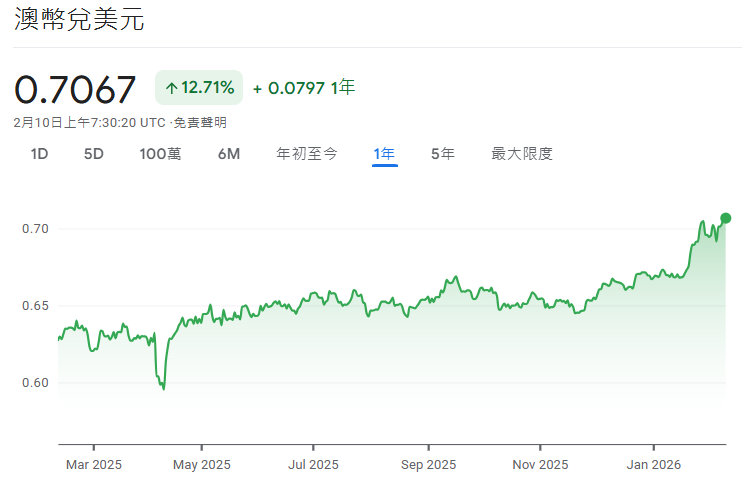Click the 0.65 y-axis label
This screenshot has height=479, width=742.
35,306
